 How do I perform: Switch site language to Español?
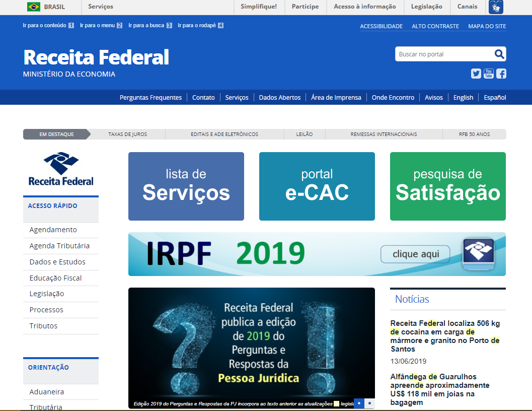click(x=495, y=98)
